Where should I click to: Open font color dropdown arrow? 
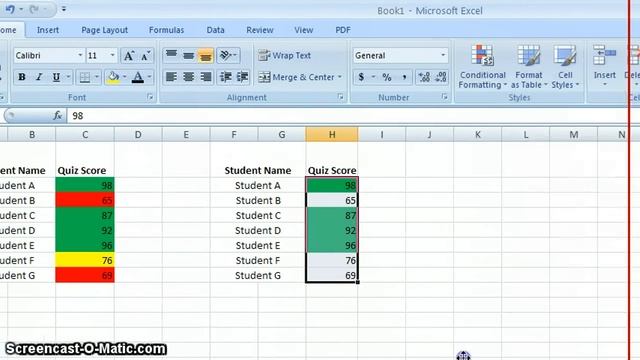(x=149, y=77)
